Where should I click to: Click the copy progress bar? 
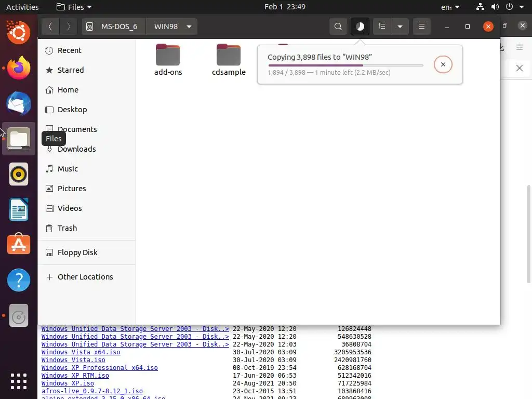345,65
